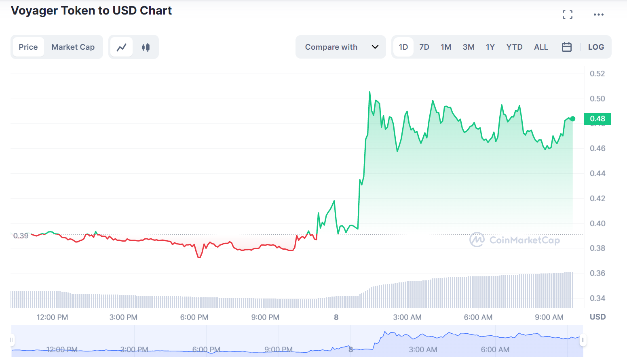
Task: Expand comparison token selector
Action: click(x=341, y=47)
